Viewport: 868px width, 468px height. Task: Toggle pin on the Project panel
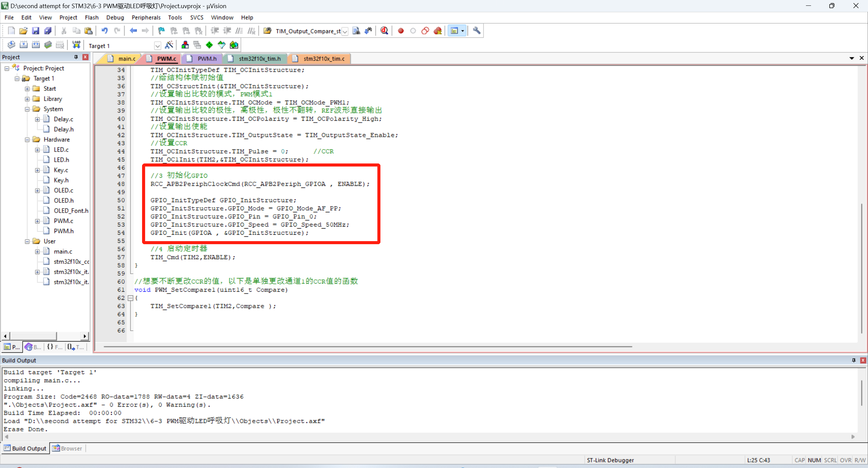[76, 57]
